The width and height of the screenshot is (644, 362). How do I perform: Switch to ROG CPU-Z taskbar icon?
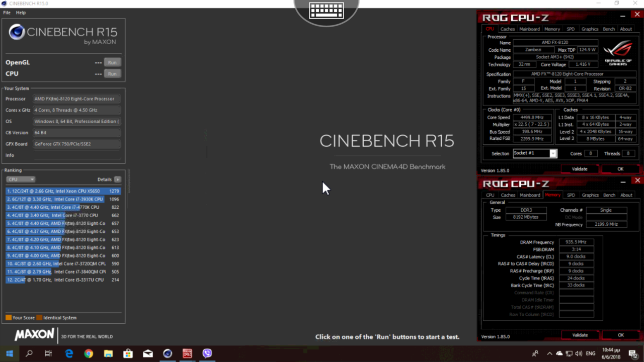[187, 353]
